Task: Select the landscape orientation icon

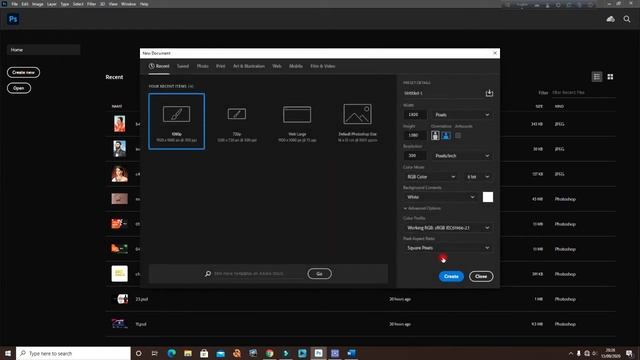Action: click(x=446, y=135)
